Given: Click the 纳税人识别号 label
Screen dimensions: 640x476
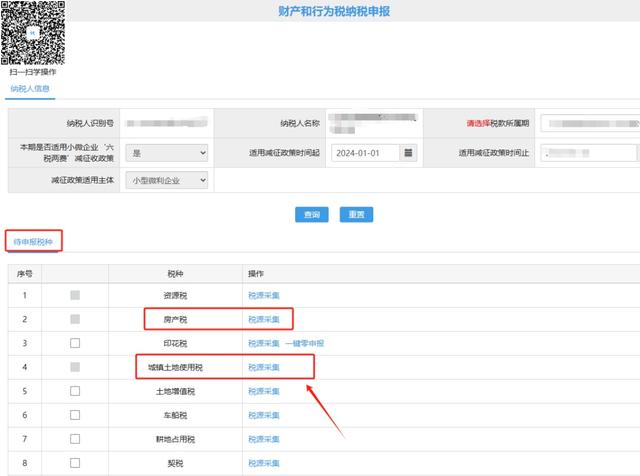Looking at the screenshot, I should [90, 123].
